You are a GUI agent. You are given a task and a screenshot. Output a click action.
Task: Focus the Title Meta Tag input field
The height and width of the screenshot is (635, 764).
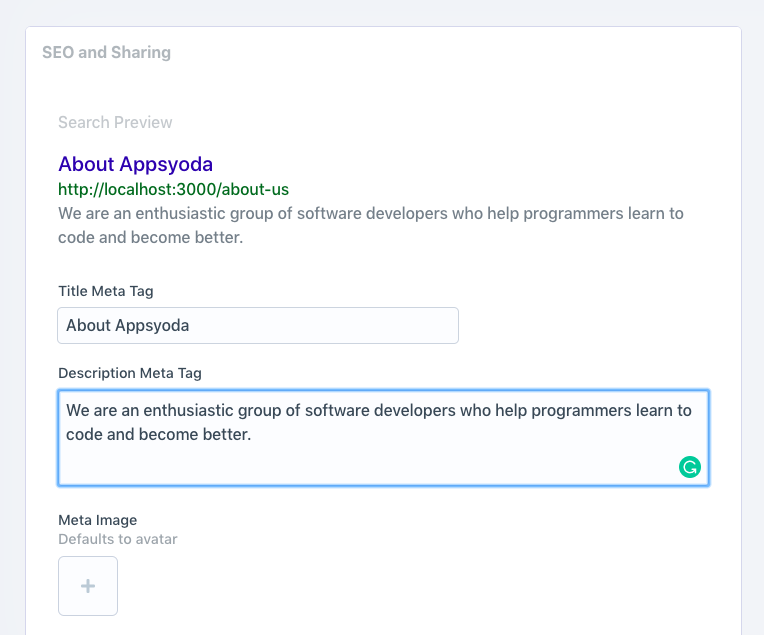pyautogui.click(x=258, y=325)
